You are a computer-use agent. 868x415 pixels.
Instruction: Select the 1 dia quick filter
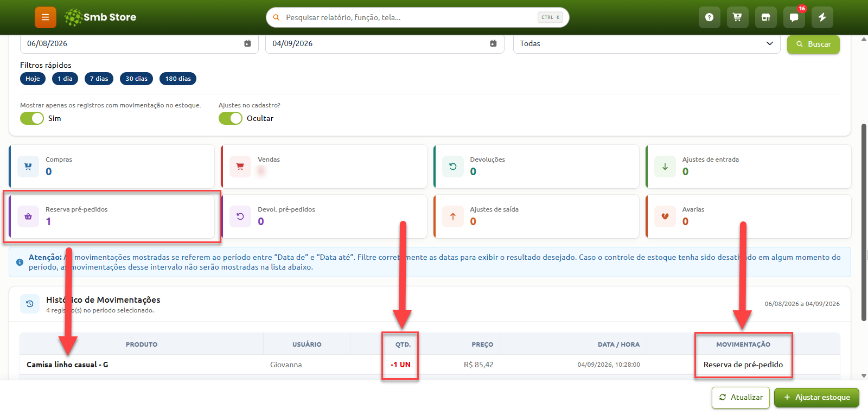[x=65, y=79]
